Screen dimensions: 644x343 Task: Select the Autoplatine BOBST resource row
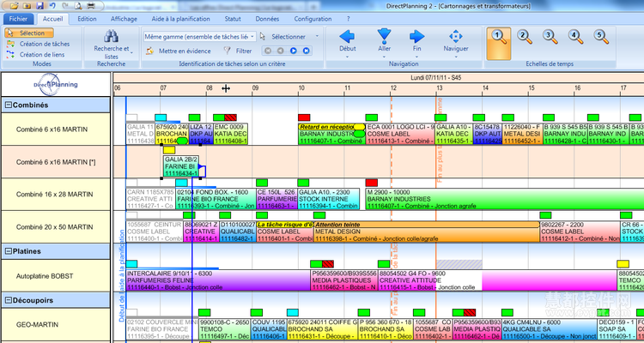pos(56,276)
